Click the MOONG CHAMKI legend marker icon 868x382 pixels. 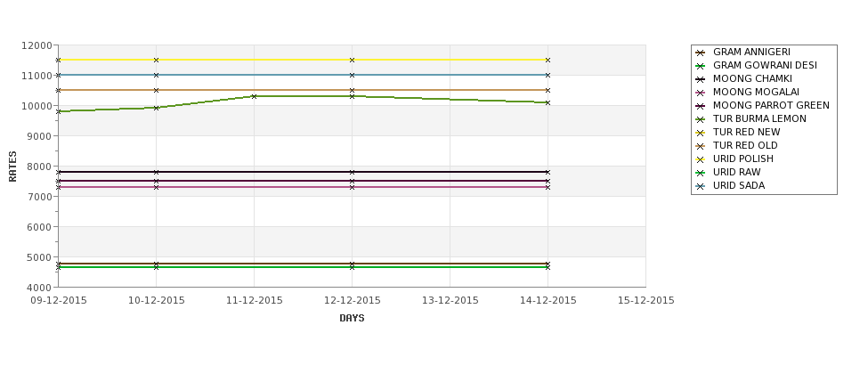point(701,79)
